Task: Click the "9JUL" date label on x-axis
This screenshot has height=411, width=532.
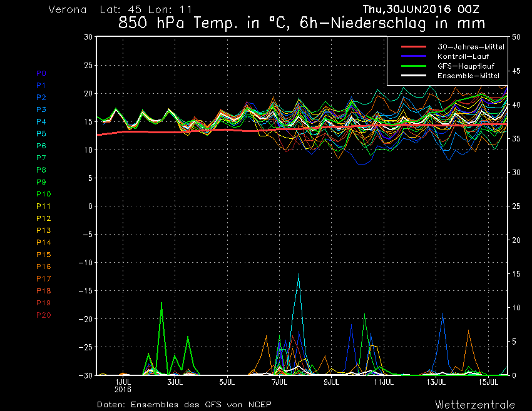Action: pos(332,382)
